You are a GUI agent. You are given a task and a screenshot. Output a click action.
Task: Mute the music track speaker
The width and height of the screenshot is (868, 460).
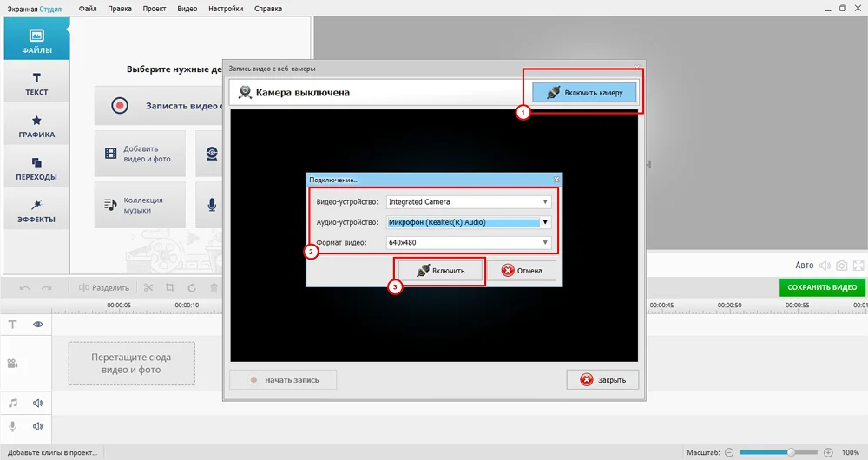tap(38, 403)
